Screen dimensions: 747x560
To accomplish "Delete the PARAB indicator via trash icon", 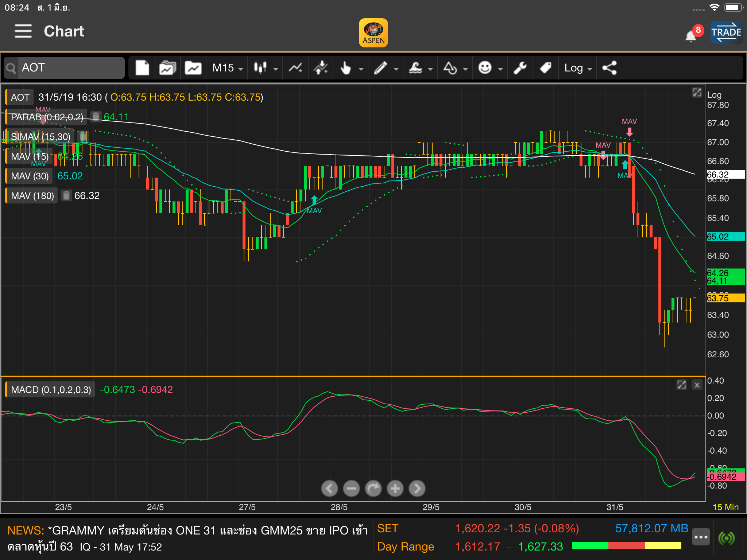I will pyautogui.click(x=96, y=117).
